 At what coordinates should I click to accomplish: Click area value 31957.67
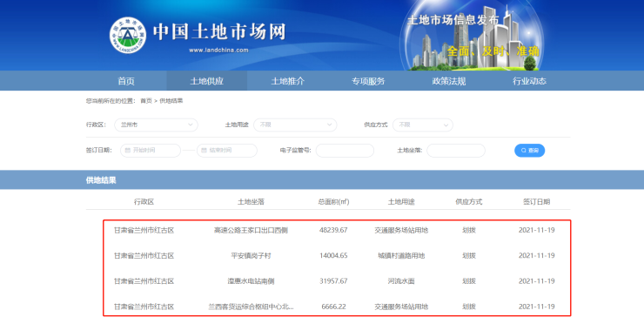tap(333, 281)
